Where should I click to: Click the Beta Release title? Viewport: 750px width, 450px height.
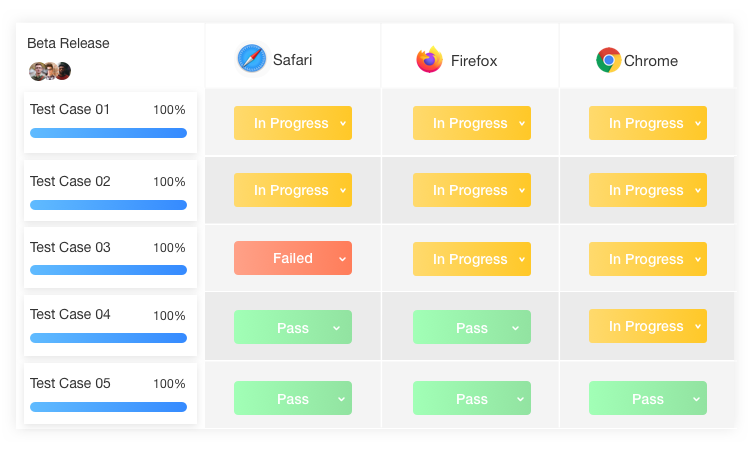[68, 43]
